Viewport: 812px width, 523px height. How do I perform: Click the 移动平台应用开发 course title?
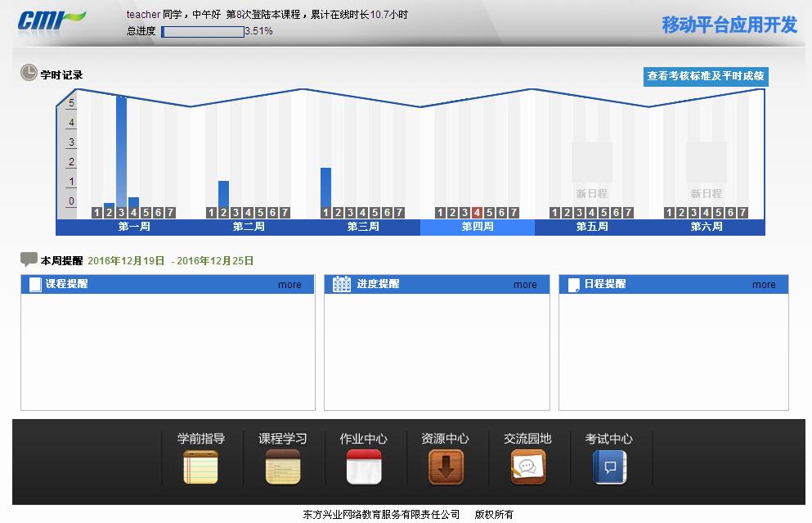pos(729,25)
